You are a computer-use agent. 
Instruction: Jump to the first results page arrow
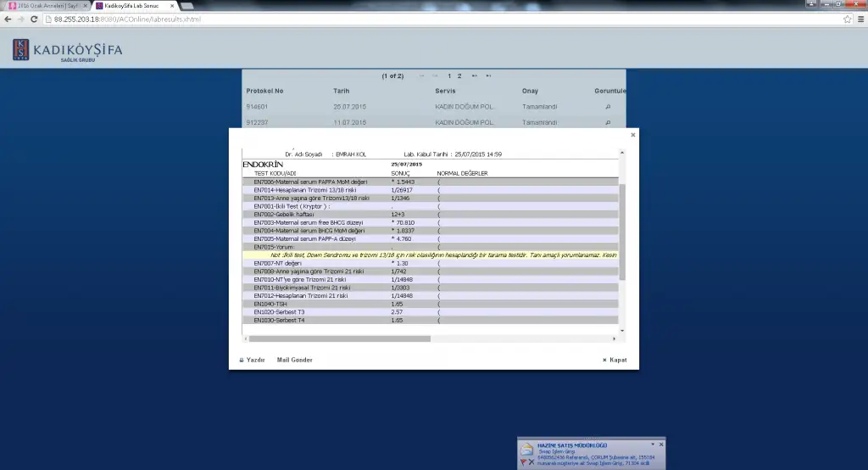[422, 76]
